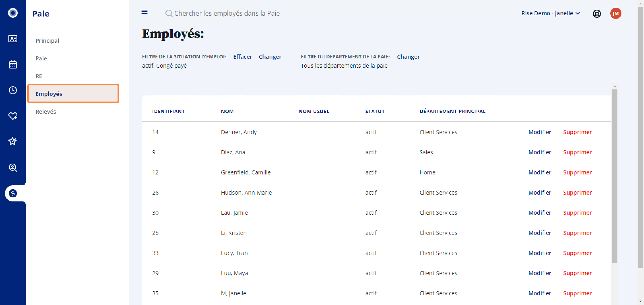This screenshot has height=305, width=644.
Task: Click Supprimer for Luu, Maya
Action: pyautogui.click(x=577, y=273)
